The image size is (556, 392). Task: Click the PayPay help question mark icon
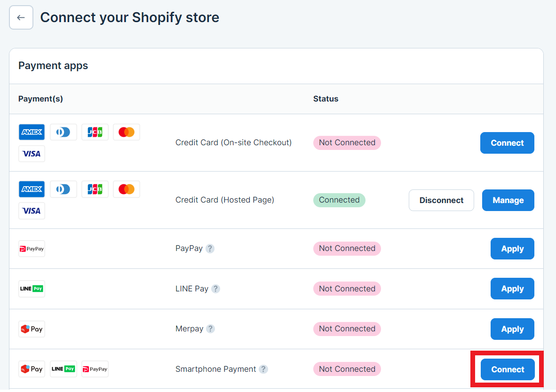point(210,249)
